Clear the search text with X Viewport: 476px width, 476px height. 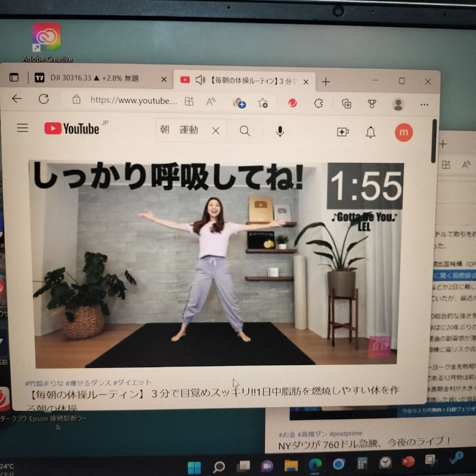pyautogui.click(x=216, y=131)
